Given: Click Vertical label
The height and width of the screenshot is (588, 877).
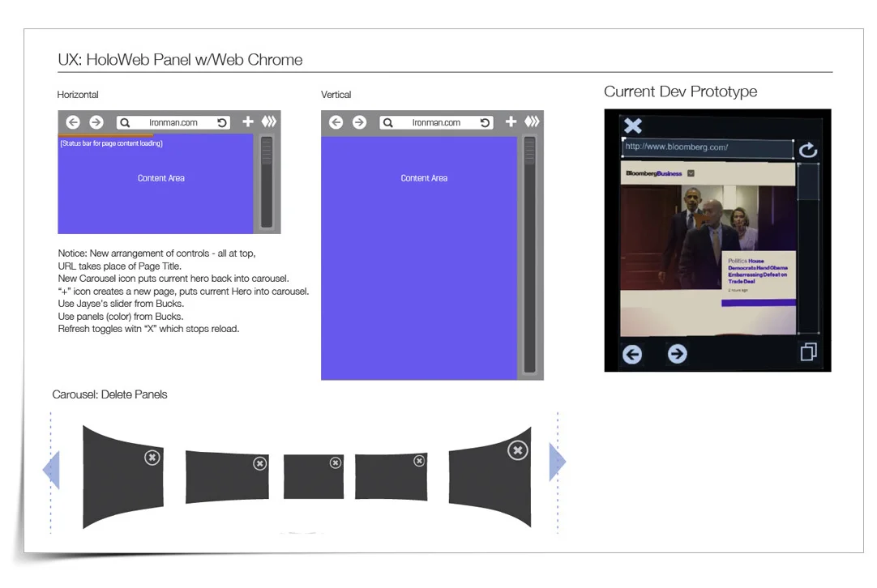Looking at the screenshot, I should [x=336, y=95].
